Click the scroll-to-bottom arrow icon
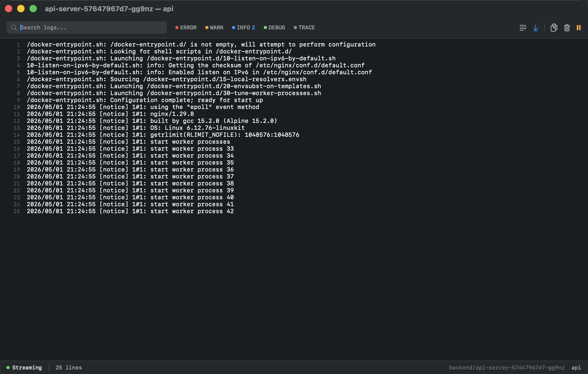Image resolution: width=588 pixels, height=374 pixels. coord(536,28)
